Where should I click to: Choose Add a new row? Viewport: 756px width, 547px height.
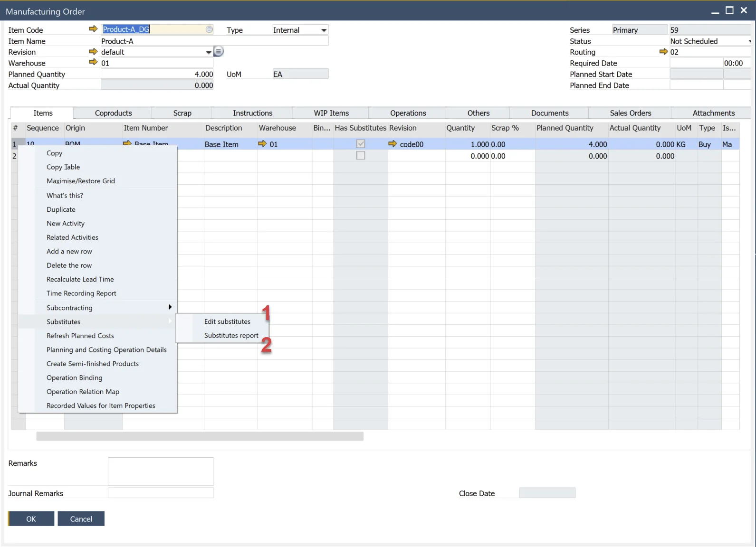click(x=97, y=251)
